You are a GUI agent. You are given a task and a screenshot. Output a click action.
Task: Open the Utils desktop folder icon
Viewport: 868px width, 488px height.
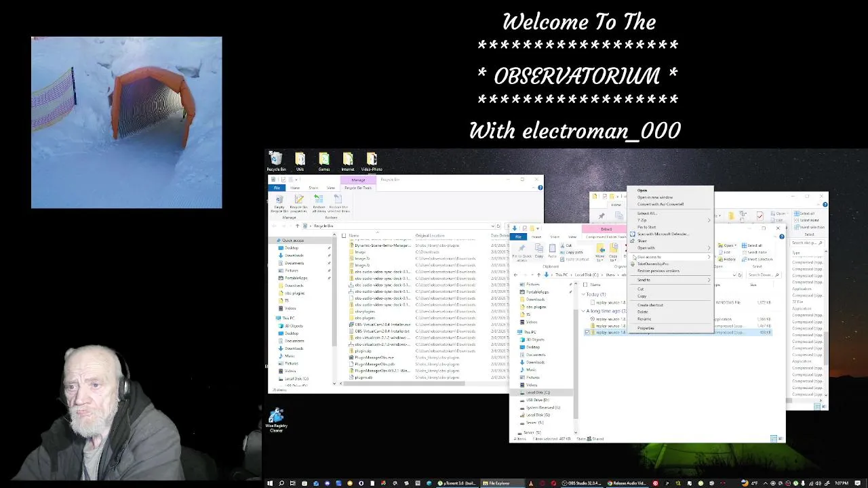point(300,161)
